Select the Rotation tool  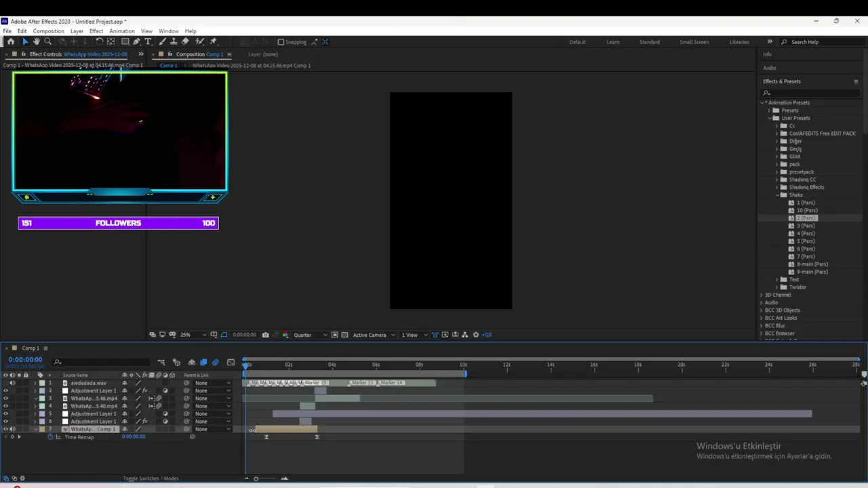click(100, 42)
